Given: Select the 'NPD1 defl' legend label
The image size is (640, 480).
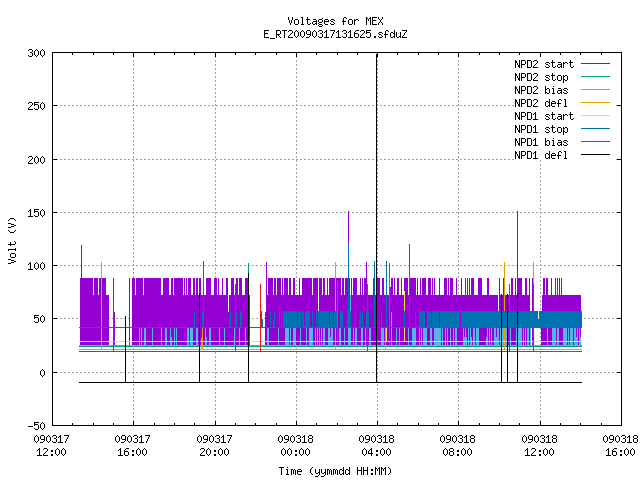Looking at the screenshot, I should (541, 156).
